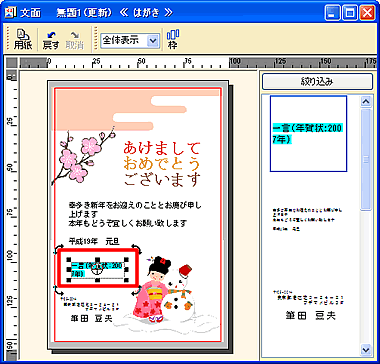Click the あけまして red greeting text
This screenshot has height=364, width=380.
point(162,148)
